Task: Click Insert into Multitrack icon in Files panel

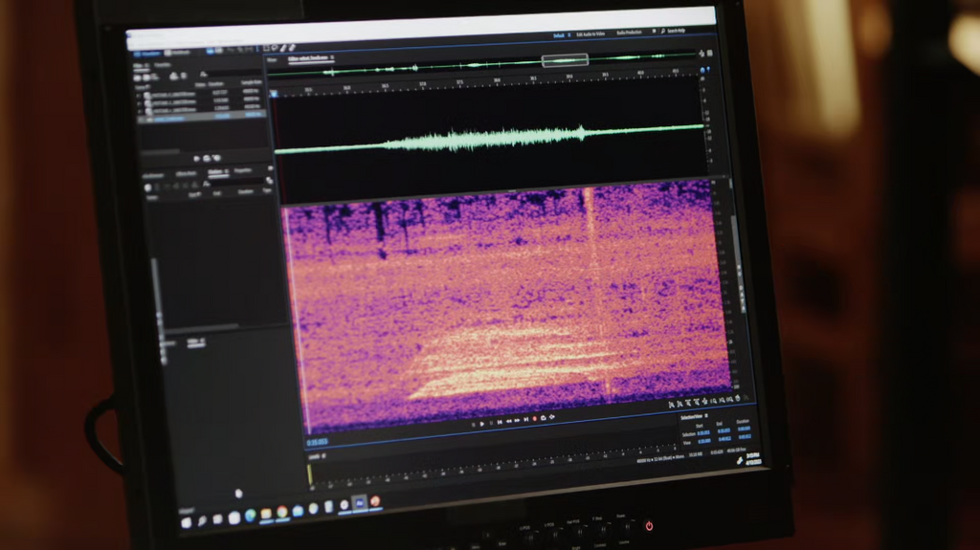Action: (174, 76)
